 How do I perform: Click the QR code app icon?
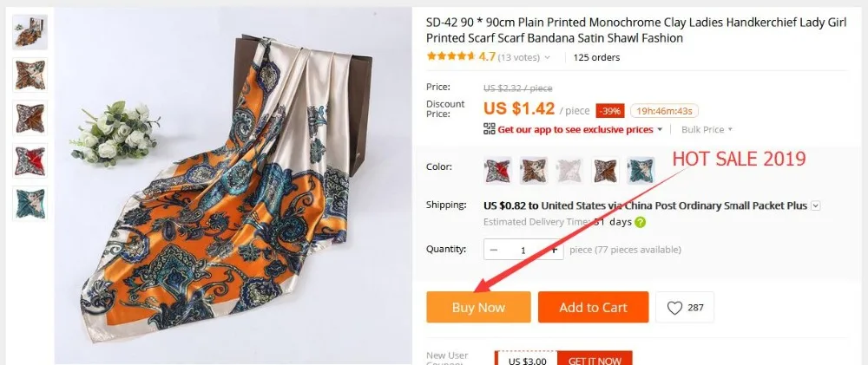tap(489, 129)
